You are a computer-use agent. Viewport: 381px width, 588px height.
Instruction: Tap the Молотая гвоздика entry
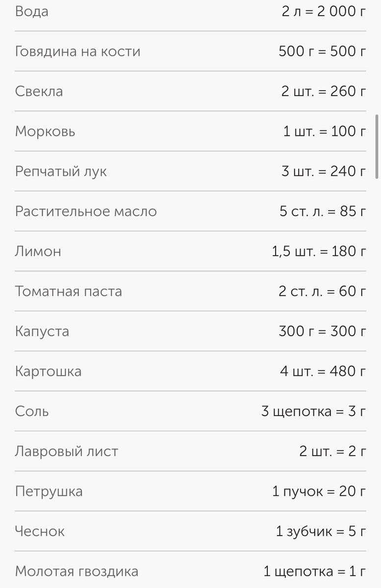pyautogui.click(x=190, y=571)
